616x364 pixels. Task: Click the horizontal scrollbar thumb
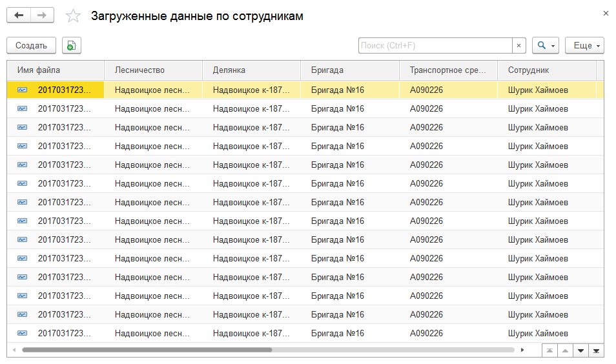(x=147, y=350)
